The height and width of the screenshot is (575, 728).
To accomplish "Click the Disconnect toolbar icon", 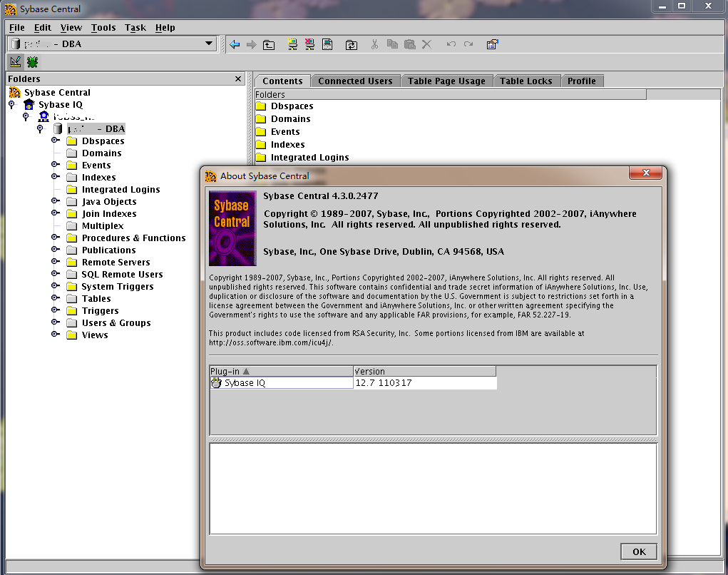I will point(309,45).
